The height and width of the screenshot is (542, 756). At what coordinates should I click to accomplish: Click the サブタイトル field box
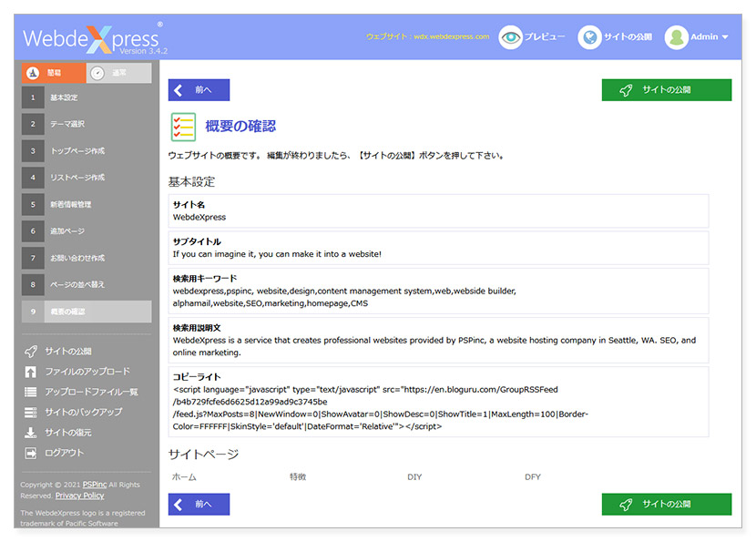(438, 248)
